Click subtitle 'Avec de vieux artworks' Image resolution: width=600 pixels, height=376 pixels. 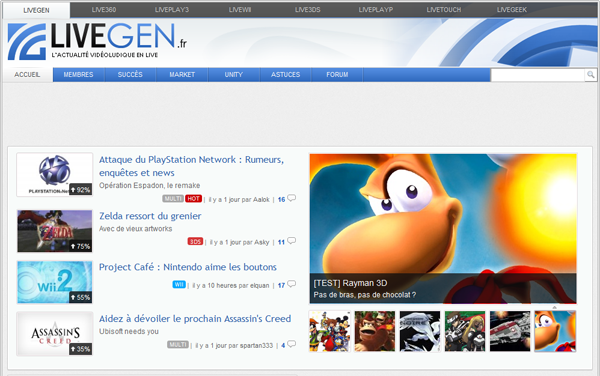[135, 229]
